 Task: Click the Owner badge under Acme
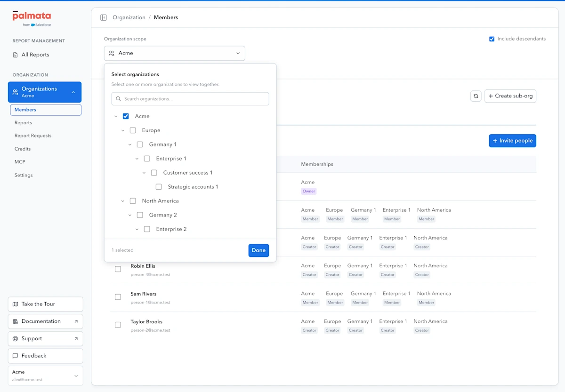coord(309,192)
